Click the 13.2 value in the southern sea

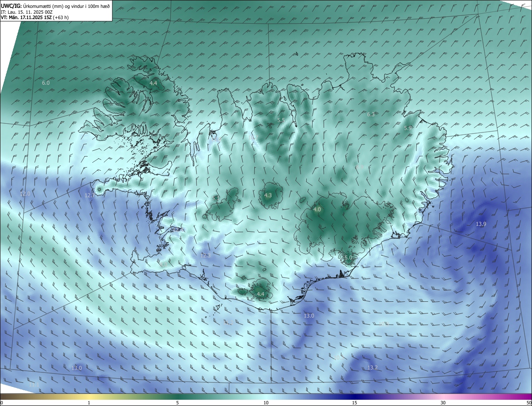click(x=373, y=368)
